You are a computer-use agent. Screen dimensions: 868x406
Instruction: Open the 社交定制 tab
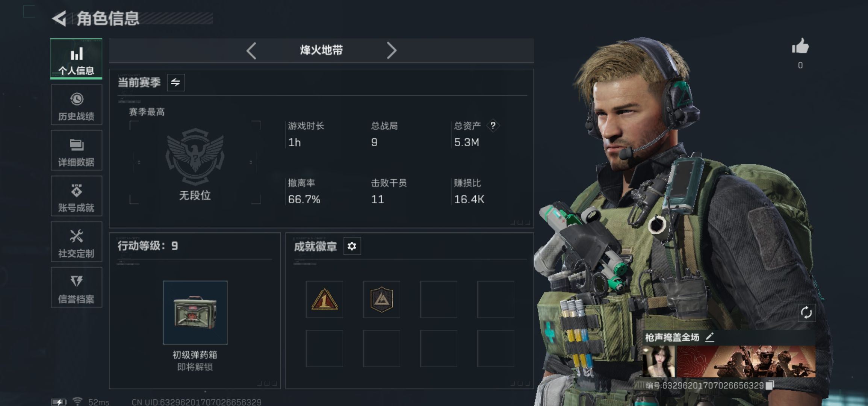click(x=76, y=242)
